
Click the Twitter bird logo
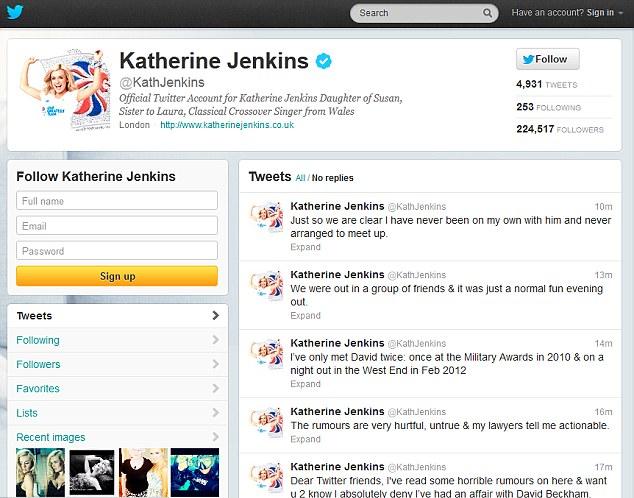15,12
